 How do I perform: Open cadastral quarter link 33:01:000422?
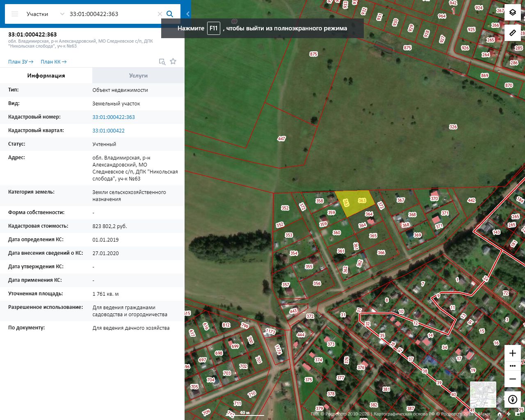(x=108, y=131)
